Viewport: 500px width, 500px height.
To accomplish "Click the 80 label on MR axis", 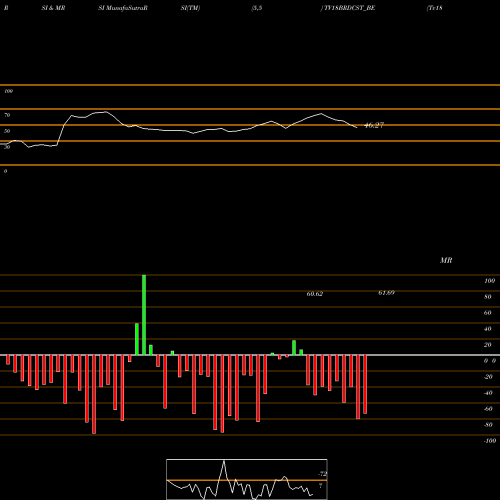I will [x=488, y=297].
